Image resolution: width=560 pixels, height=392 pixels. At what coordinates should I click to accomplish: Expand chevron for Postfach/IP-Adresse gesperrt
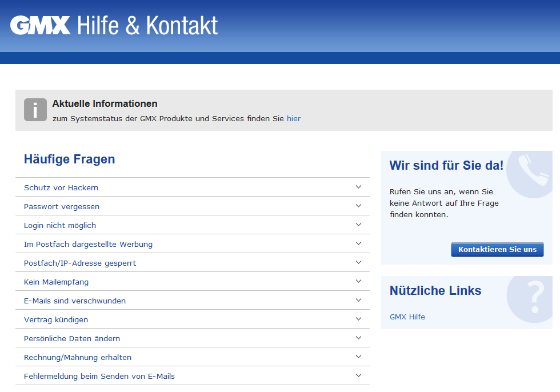click(x=359, y=262)
